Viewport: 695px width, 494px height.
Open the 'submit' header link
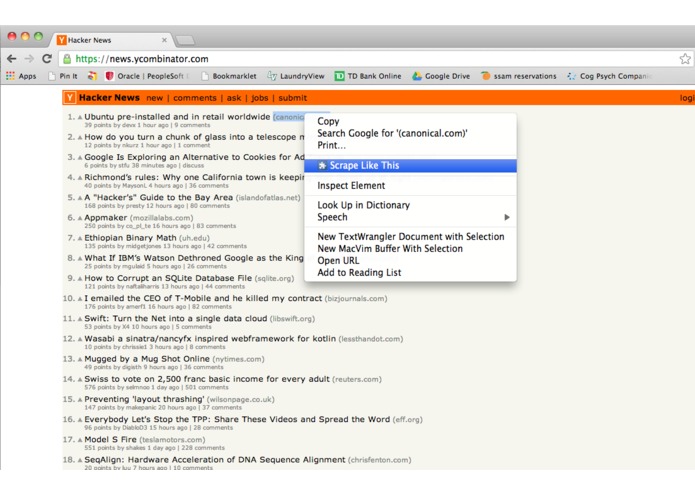tap(293, 98)
